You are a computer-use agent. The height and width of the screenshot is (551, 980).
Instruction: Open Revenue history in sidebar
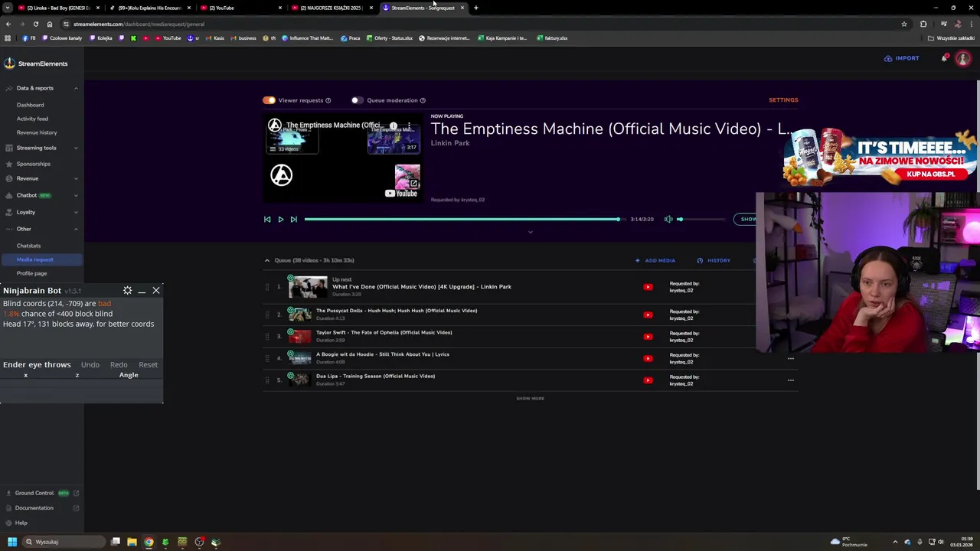click(x=37, y=132)
